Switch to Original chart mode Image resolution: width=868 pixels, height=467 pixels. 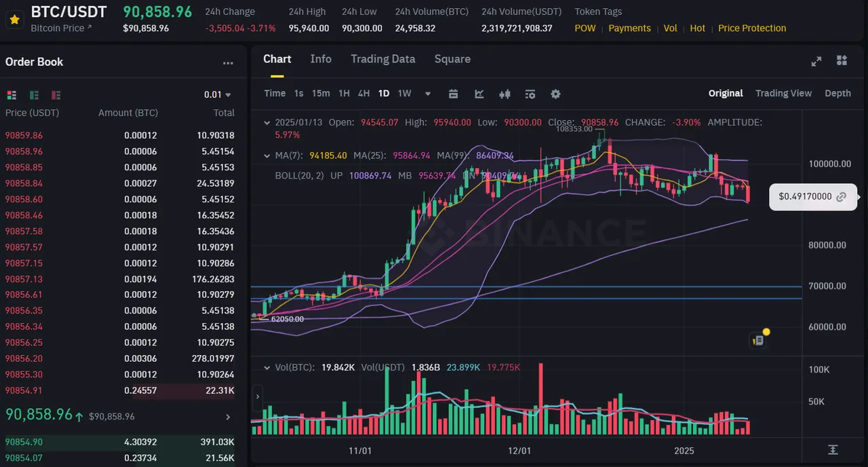click(726, 94)
